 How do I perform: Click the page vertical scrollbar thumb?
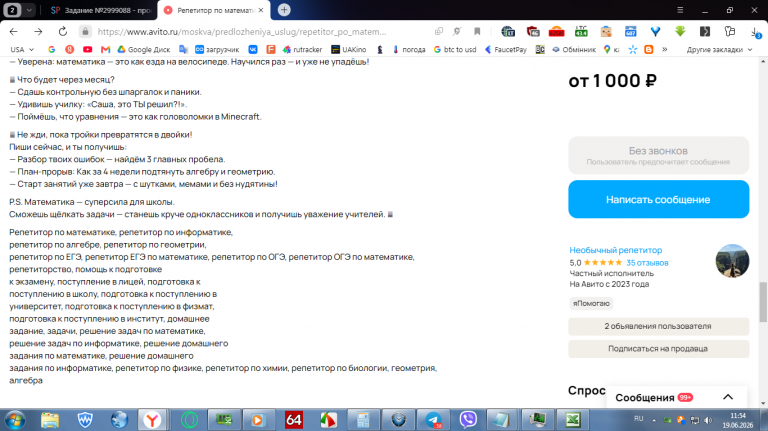click(763, 302)
